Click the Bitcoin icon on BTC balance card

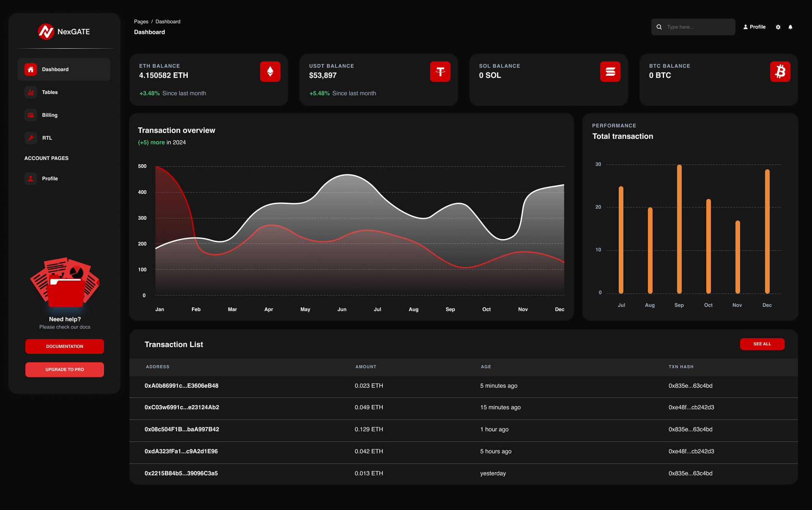point(780,72)
